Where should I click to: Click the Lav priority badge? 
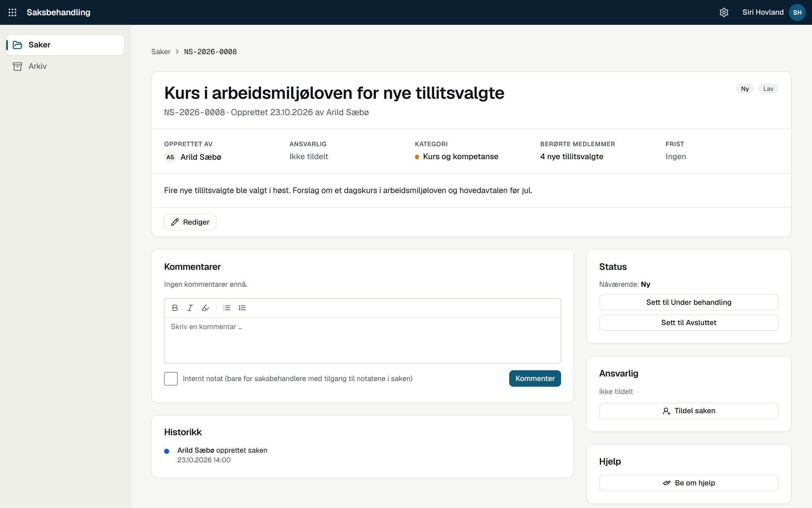click(768, 89)
